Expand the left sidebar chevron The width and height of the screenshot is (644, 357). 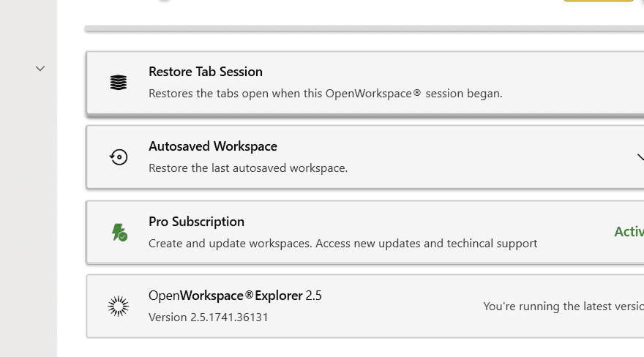coord(40,69)
